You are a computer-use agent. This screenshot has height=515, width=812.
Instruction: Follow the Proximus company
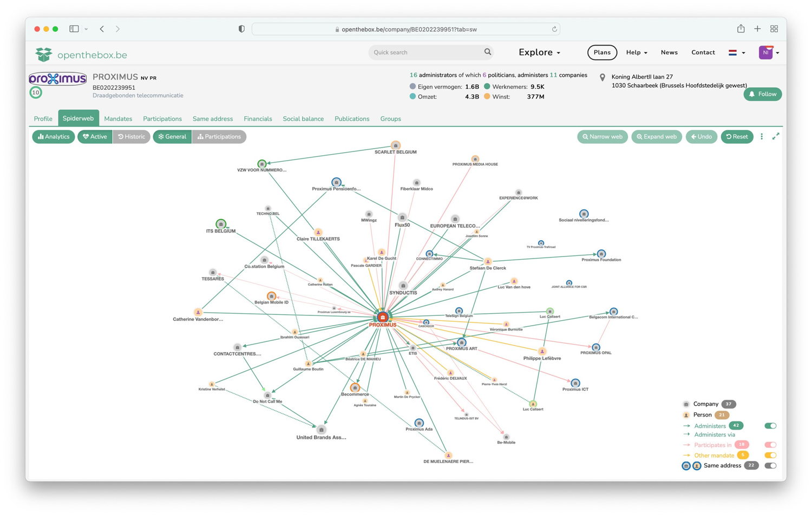[x=762, y=94]
